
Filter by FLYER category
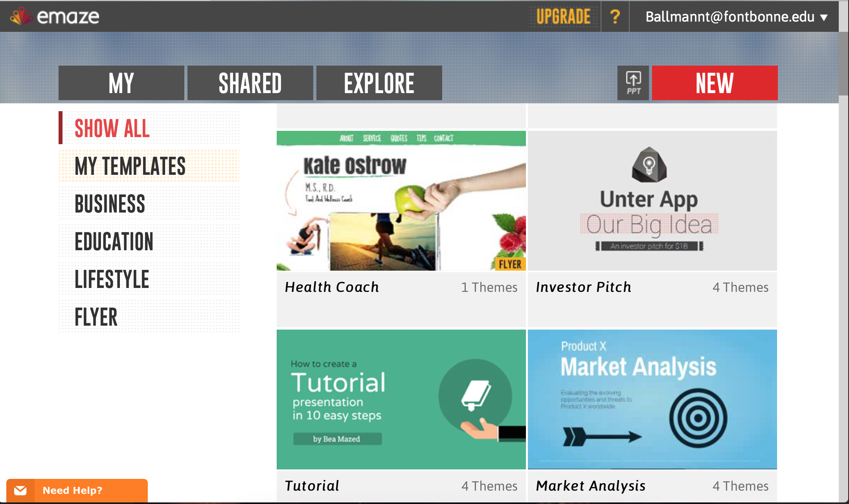pyautogui.click(x=149, y=317)
